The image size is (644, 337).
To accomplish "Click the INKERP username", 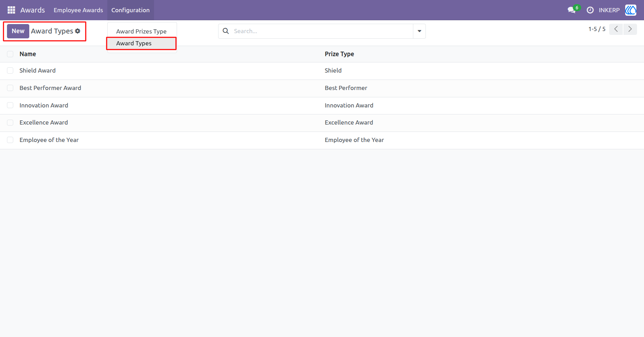I will [609, 10].
